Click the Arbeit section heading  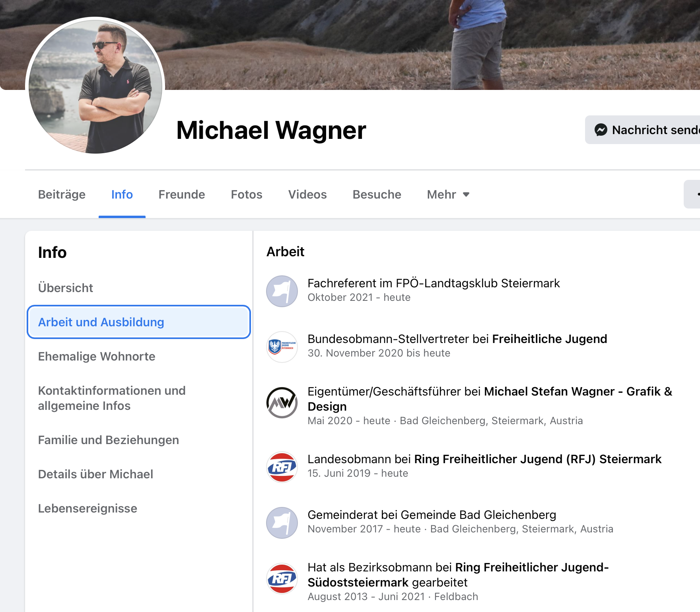click(286, 251)
